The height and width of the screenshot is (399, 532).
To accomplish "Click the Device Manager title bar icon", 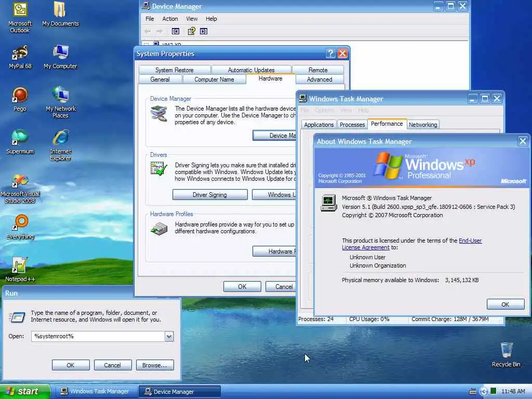I will pyautogui.click(x=146, y=6).
